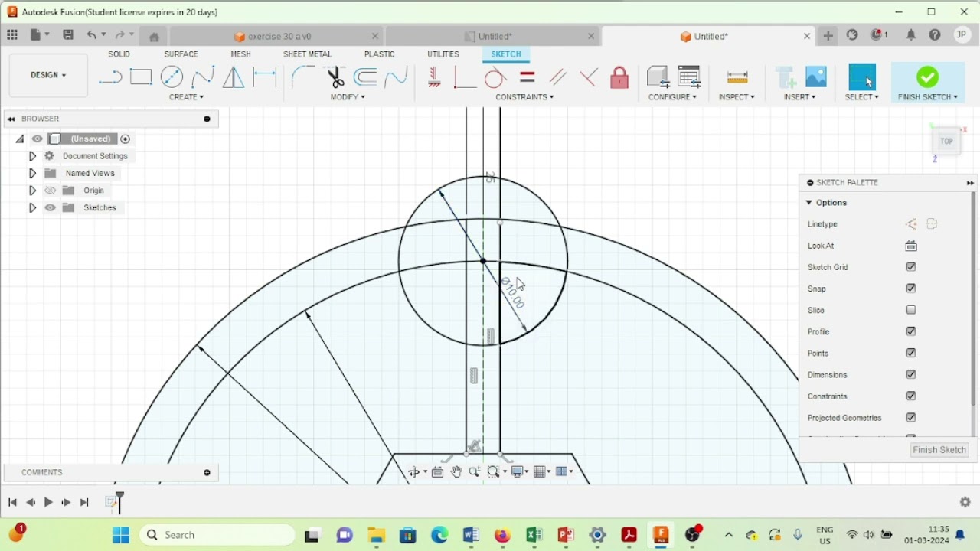980x551 pixels.
Task: Click the Insert Image icon
Action: [816, 77]
